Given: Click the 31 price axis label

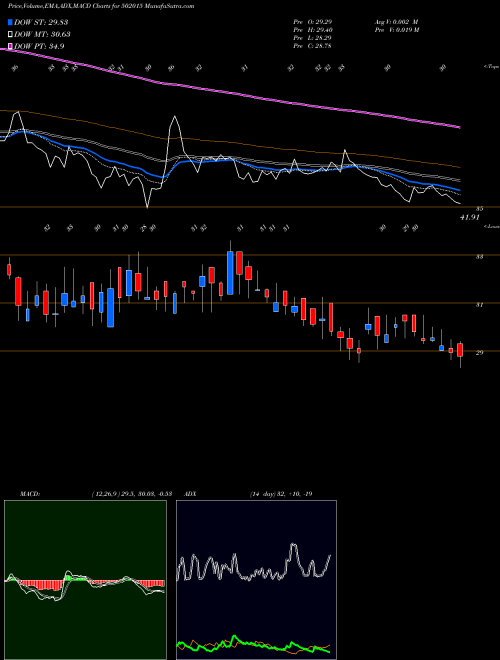Looking at the screenshot, I should [x=479, y=304].
